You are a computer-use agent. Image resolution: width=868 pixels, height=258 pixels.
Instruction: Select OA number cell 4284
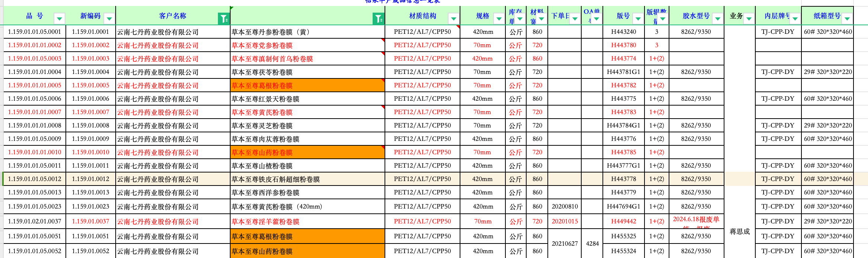(x=592, y=244)
